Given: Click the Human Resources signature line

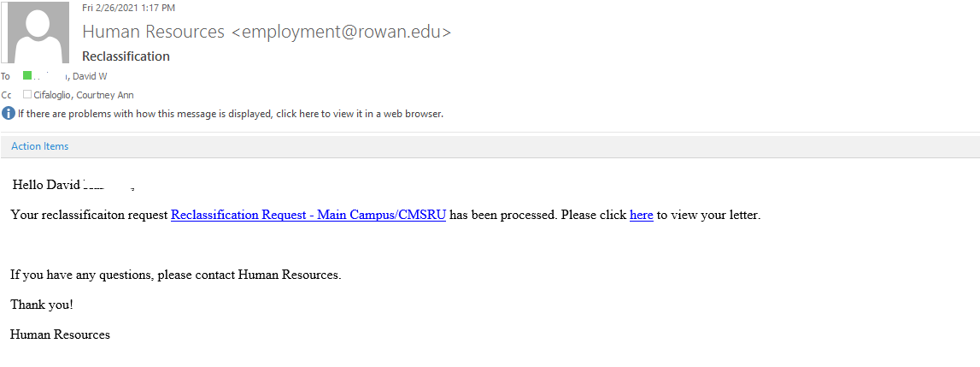Looking at the screenshot, I should [60, 334].
